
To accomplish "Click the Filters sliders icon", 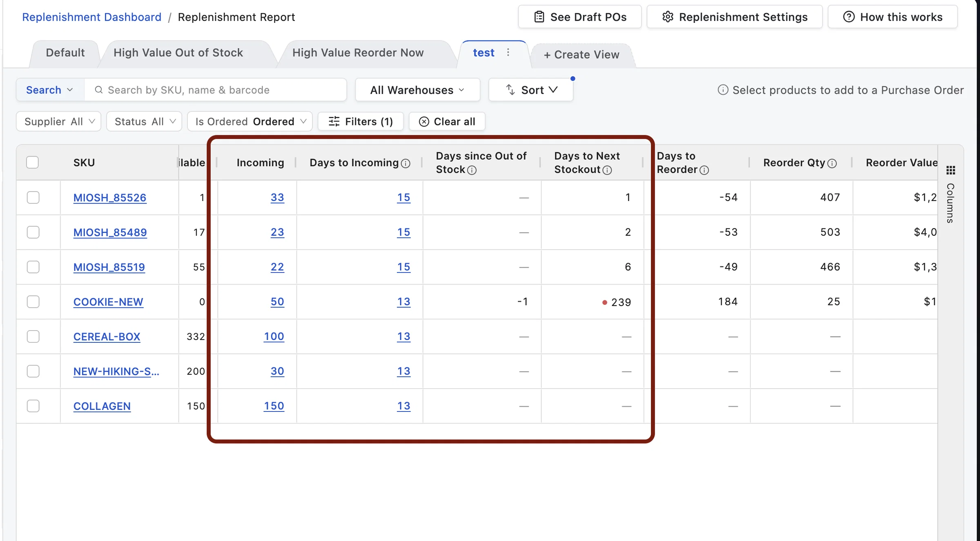I will (x=334, y=121).
